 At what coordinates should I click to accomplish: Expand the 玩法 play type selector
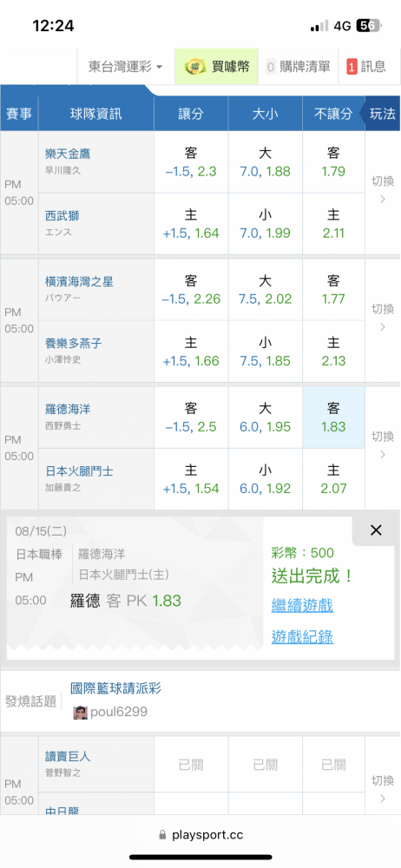[x=382, y=114]
